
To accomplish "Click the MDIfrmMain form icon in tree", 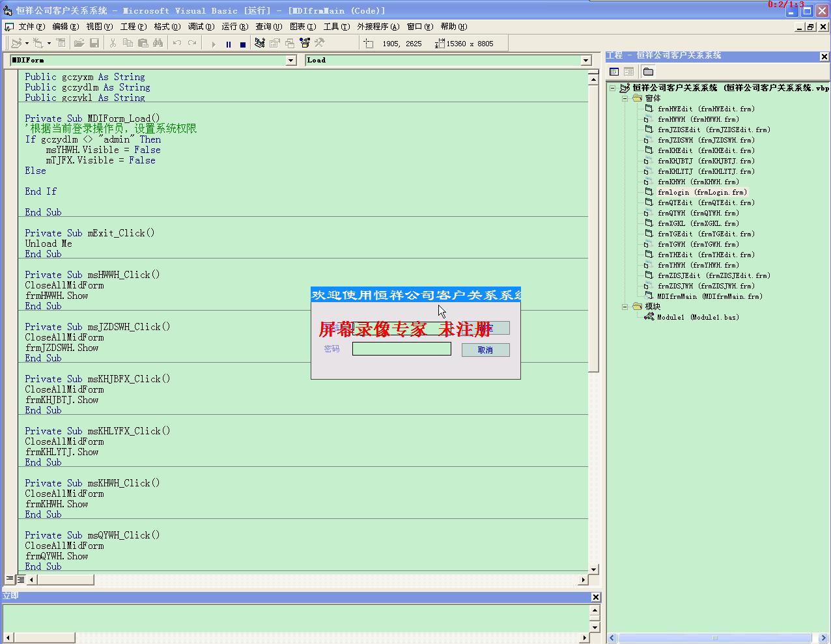I will coord(649,296).
